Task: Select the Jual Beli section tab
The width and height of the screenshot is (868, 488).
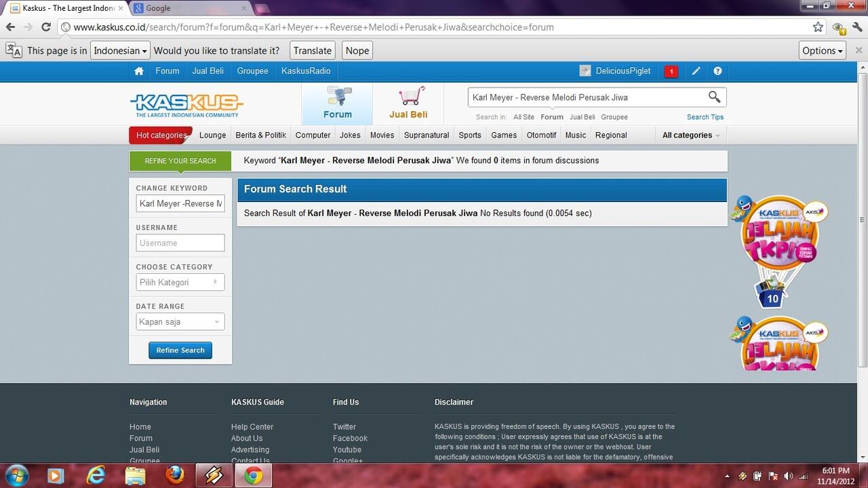Action: (x=408, y=104)
